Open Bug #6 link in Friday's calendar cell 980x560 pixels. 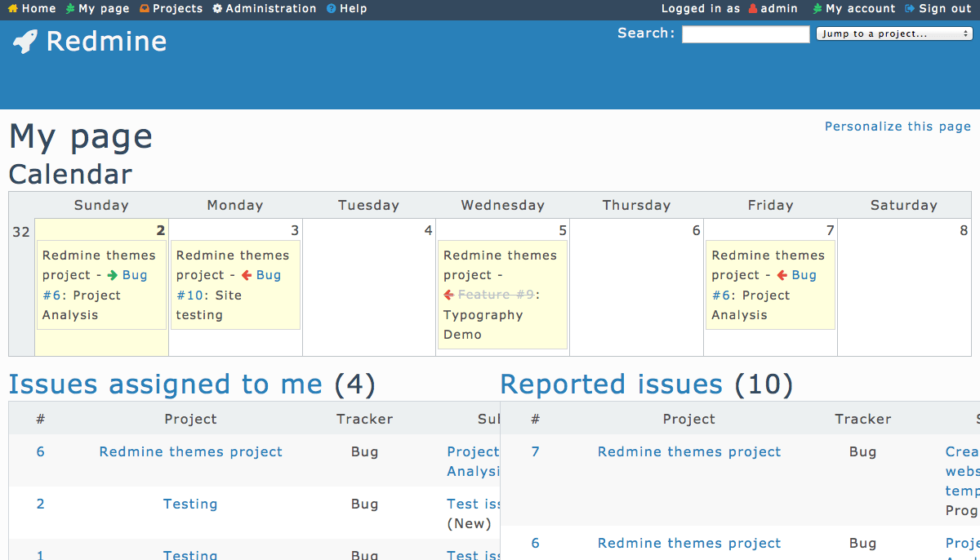[x=764, y=285]
